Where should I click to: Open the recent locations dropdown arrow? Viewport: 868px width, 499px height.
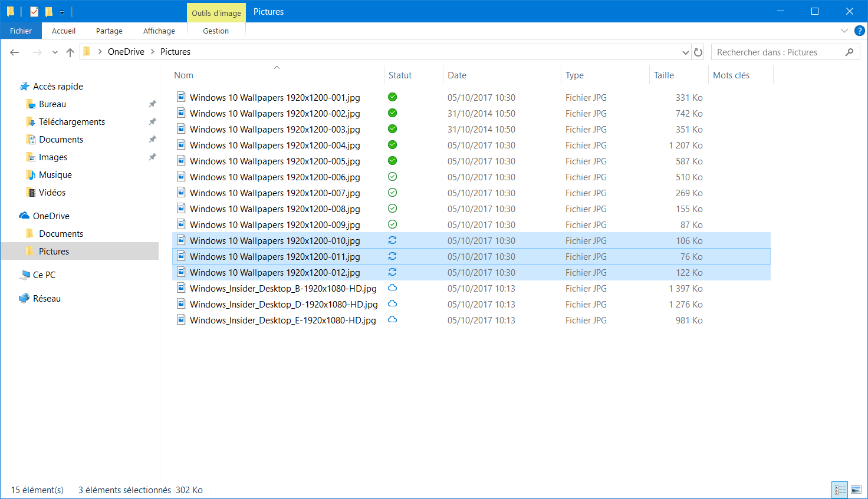coord(55,52)
